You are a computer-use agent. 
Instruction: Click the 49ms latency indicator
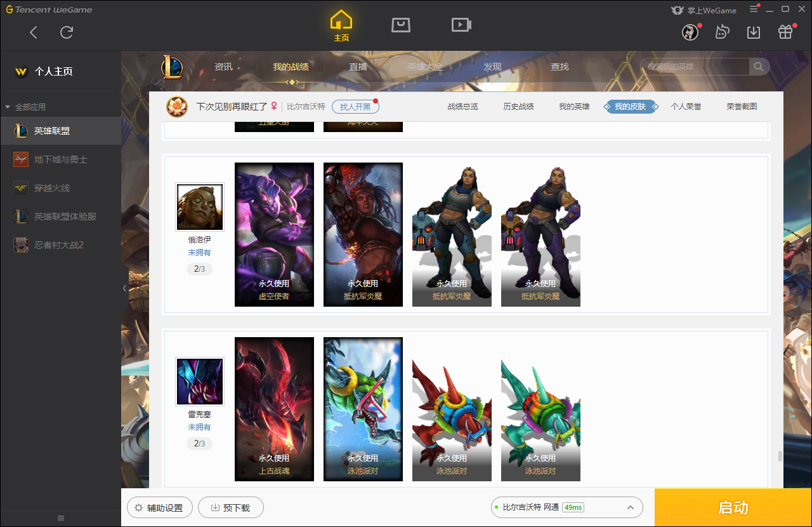pyautogui.click(x=573, y=507)
